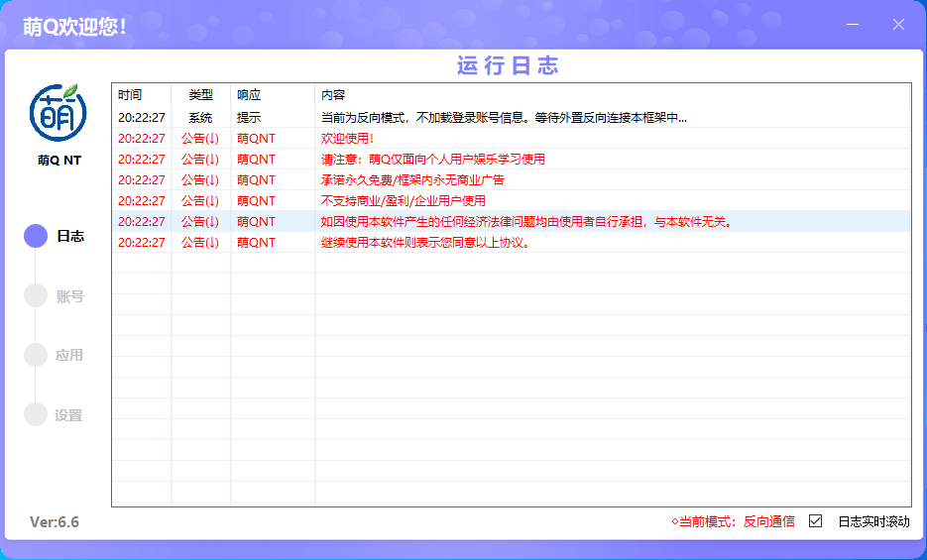Screen dimensions: 927x560
Task: Click the 当前模式：反向通信 status text
Action: (733, 521)
